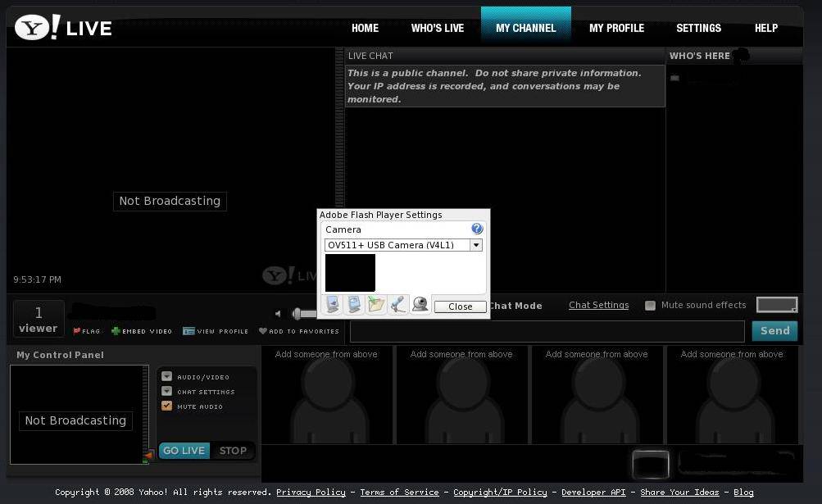Viewport: 822px width, 504px height.
Task: Open Flash Player settings help question mark
Action: [x=476, y=229]
